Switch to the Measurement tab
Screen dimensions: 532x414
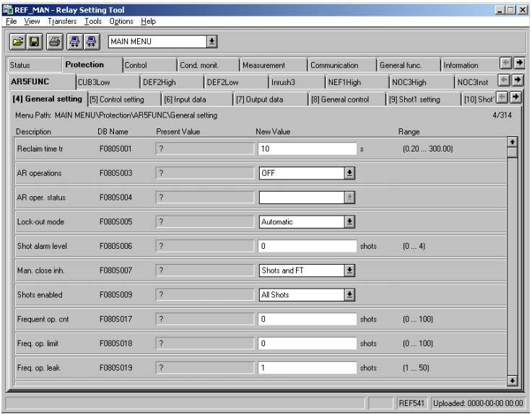click(273, 65)
